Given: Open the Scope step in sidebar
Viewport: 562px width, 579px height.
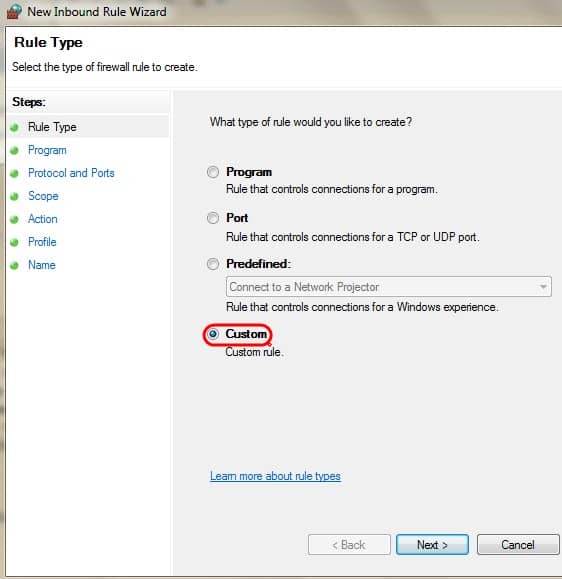Looking at the screenshot, I should [43, 196].
